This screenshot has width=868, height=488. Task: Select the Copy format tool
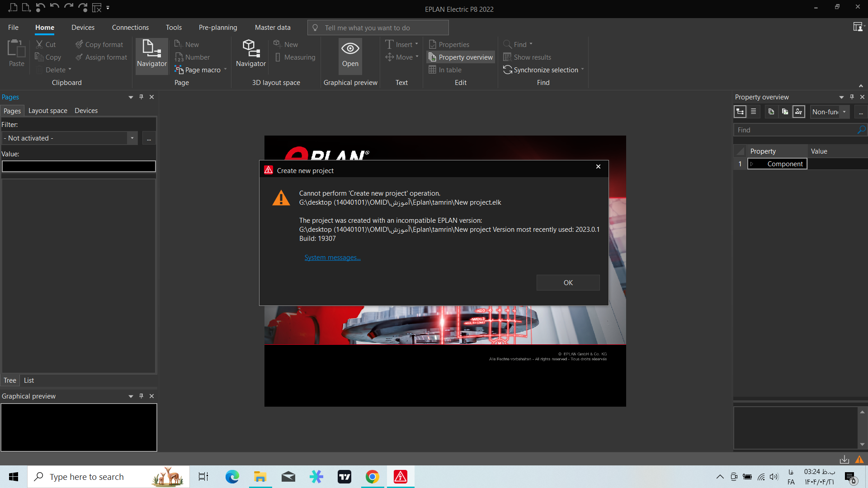tap(99, 44)
